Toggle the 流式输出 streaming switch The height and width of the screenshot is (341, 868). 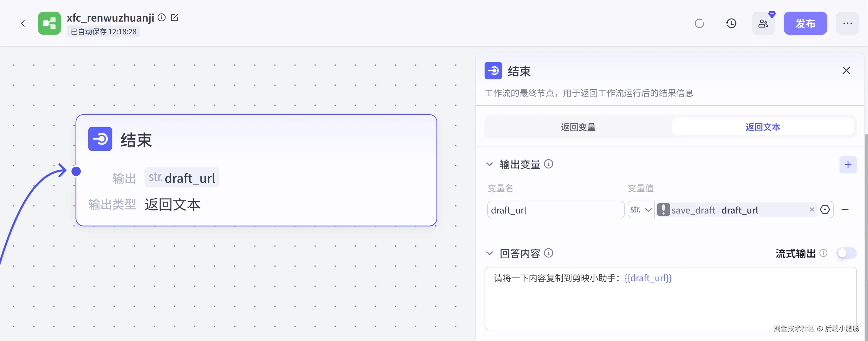(846, 253)
